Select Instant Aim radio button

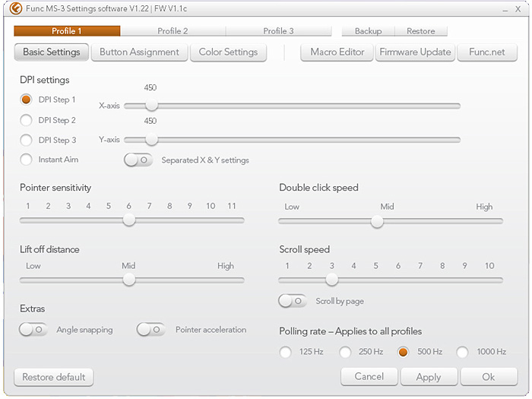pyautogui.click(x=26, y=160)
